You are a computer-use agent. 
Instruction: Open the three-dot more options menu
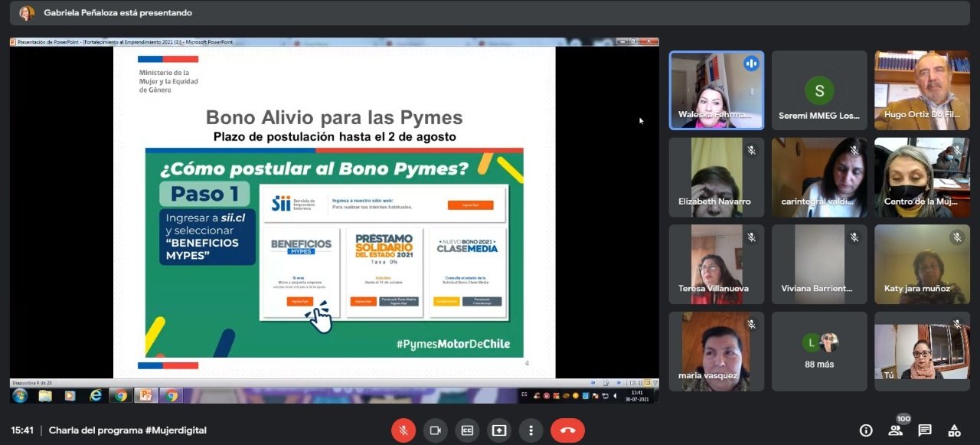point(531,430)
